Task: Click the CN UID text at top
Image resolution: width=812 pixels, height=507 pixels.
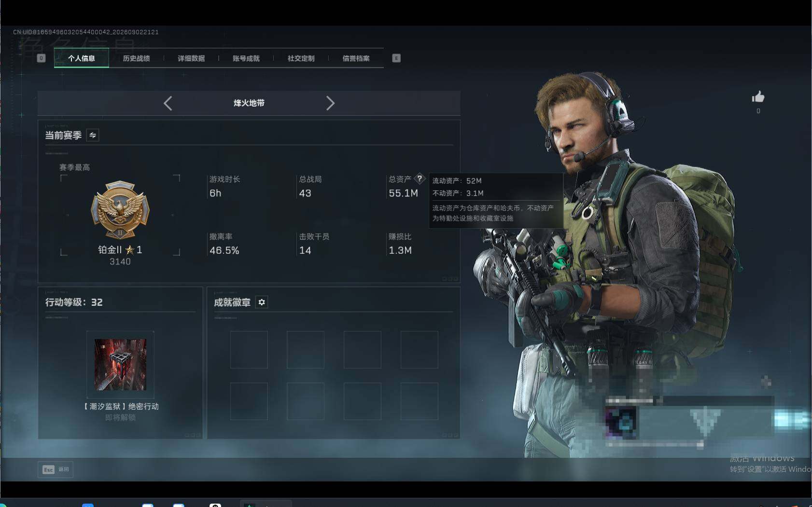Action: tap(86, 32)
